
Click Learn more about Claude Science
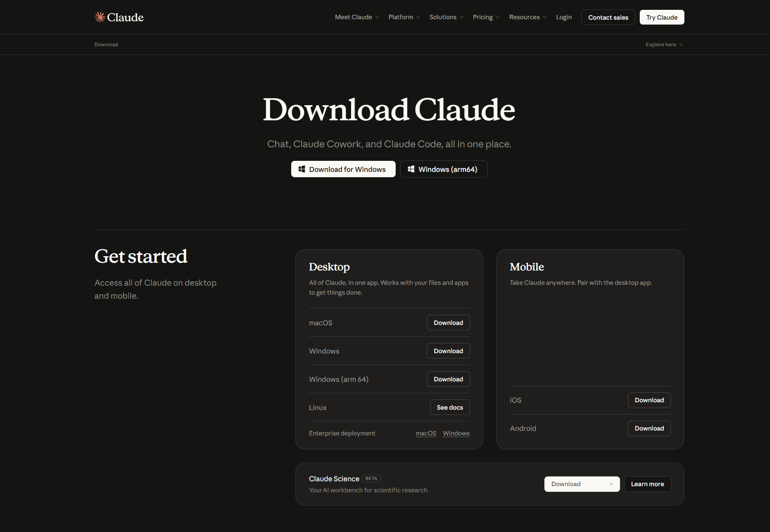click(648, 484)
